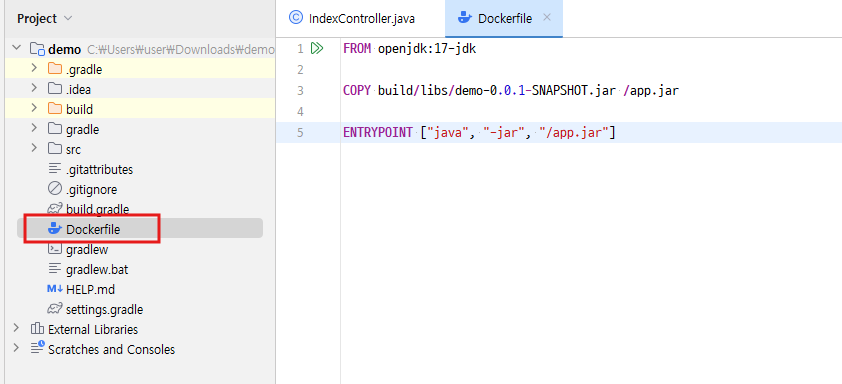Click the terminal script icon beside gradlew
The height and width of the screenshot is (384, 842).
click(x=55, y=249)
